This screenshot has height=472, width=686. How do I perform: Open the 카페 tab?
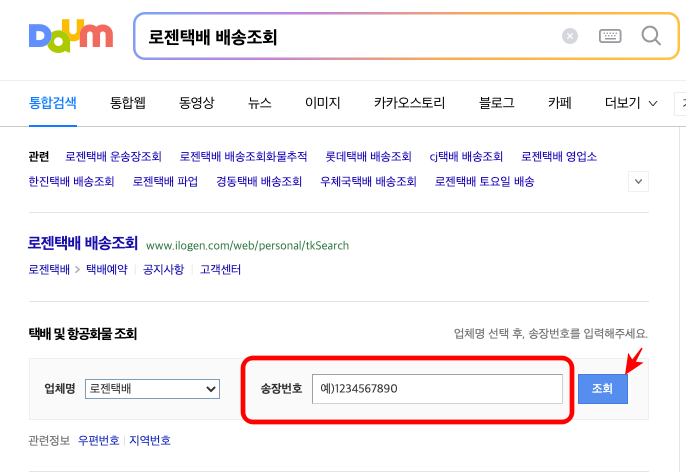tap(560, 103)
